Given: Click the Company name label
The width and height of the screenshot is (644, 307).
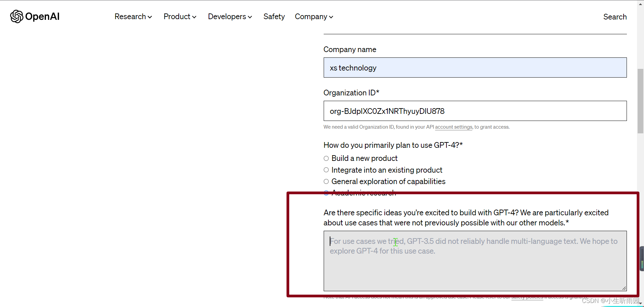Looking at the screenshot, I should click(x=350, y=49).
